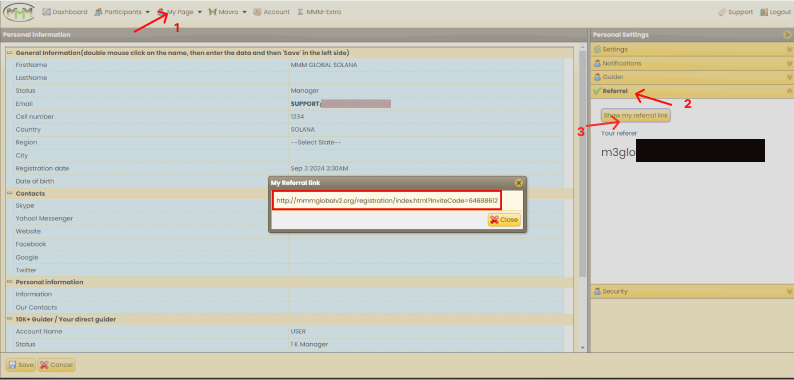Select the Account Name value USER

(x=298, y=331)
